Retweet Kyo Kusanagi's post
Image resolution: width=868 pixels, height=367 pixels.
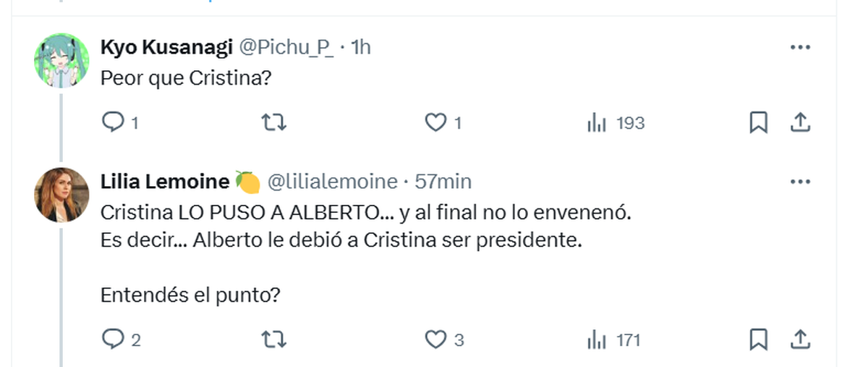click(x=273, y=124)
